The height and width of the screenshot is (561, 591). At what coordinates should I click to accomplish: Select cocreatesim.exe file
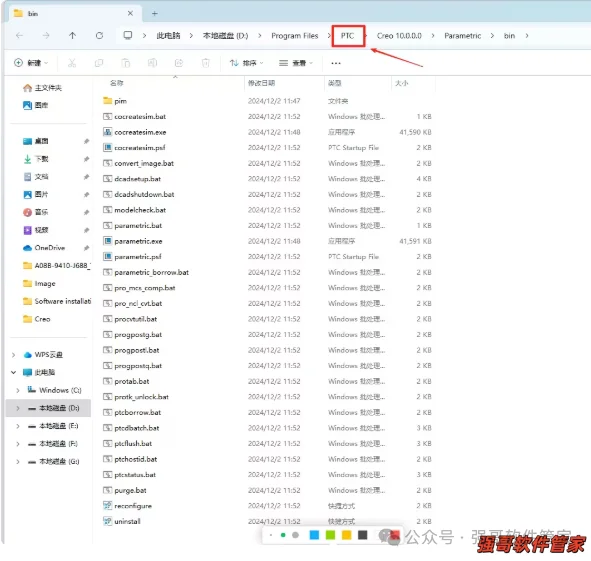(x=135, y=132)
